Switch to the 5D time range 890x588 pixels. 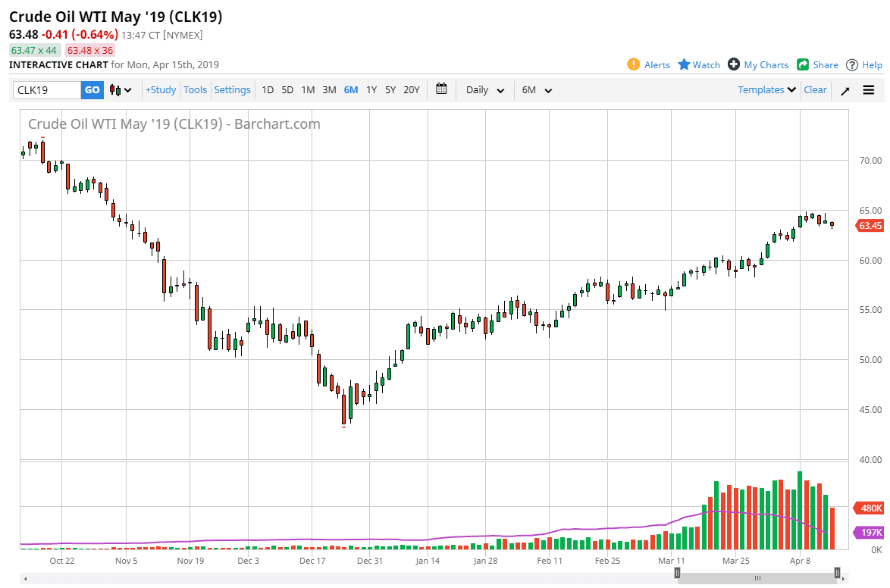287,90
